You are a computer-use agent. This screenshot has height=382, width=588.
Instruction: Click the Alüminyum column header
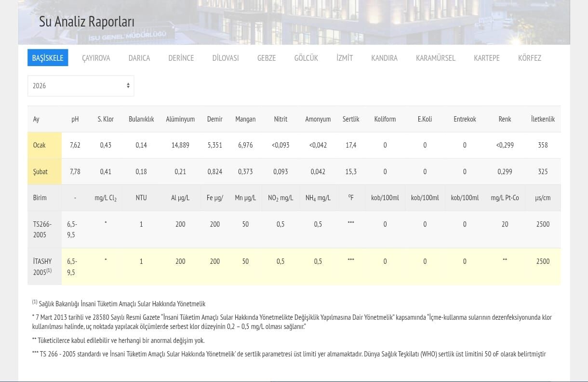pos(180,119)
